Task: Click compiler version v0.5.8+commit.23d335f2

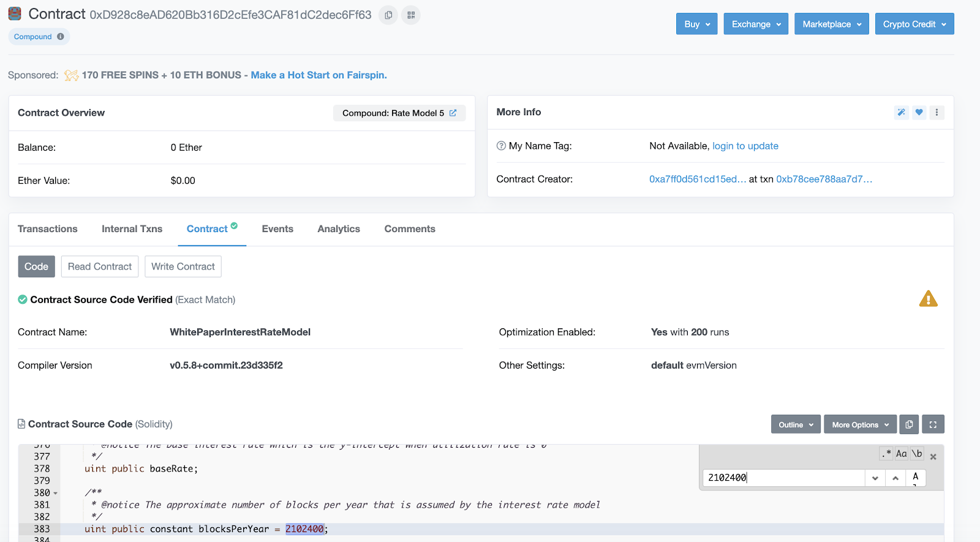Action: click(226, 365)
